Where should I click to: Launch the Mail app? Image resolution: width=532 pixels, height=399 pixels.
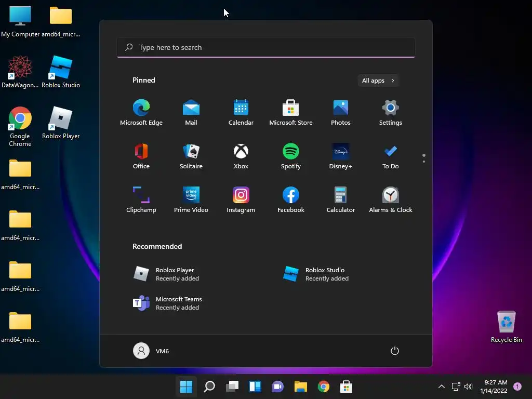pos(191,113)
